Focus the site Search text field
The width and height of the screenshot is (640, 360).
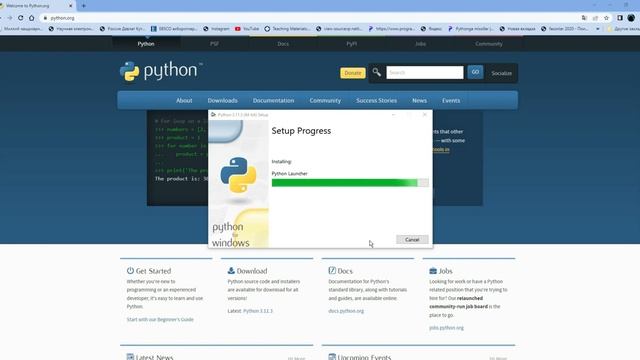(425, 72)
